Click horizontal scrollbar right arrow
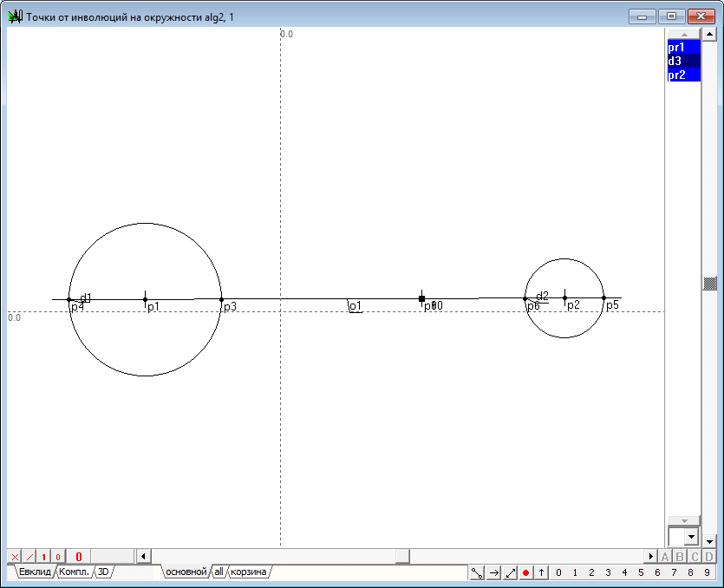This screenshot has width=724, height=588. (x=650, y=557)
